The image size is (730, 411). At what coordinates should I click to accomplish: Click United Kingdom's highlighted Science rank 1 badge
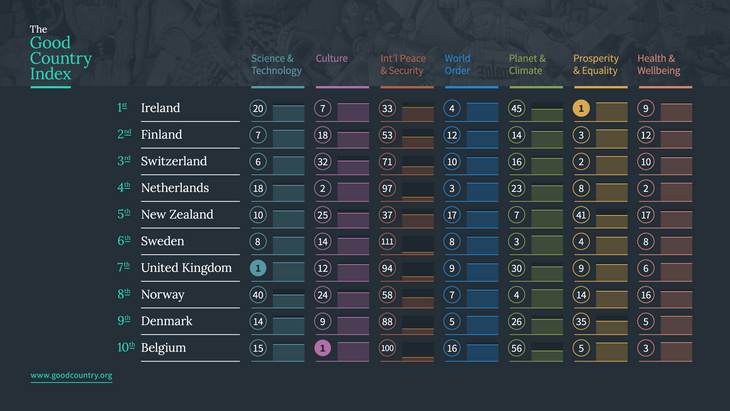pyautogui.click(x=258, y=268)
